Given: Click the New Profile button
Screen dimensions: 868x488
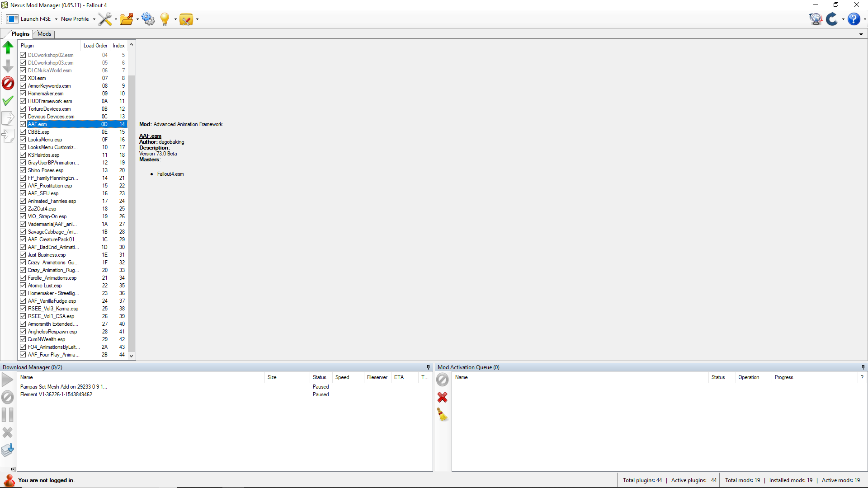Looking at the screenshot, I should point(75,19).
